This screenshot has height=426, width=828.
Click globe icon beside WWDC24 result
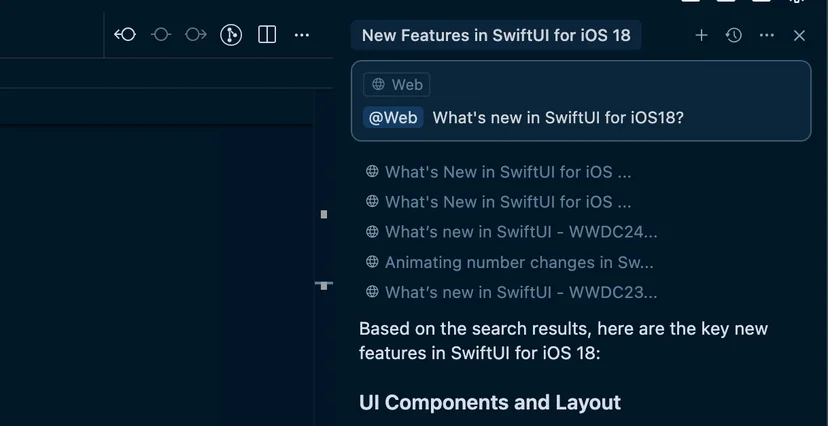click(372, 231)
